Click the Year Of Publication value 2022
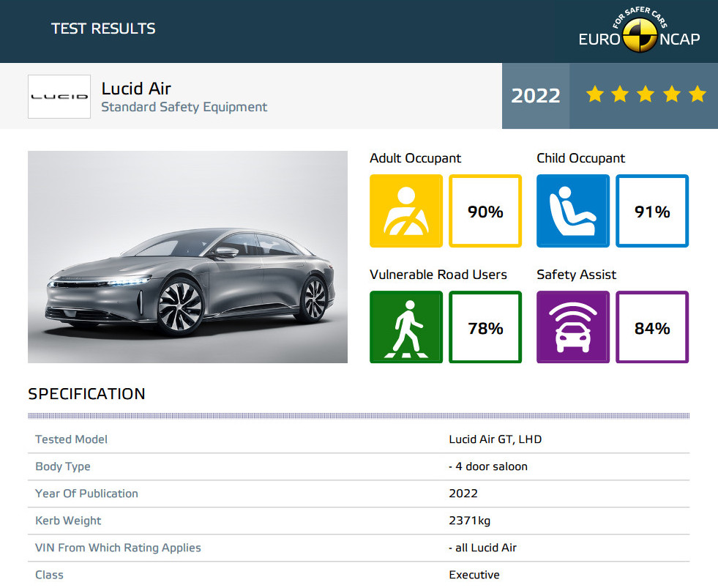 (463, 494)
